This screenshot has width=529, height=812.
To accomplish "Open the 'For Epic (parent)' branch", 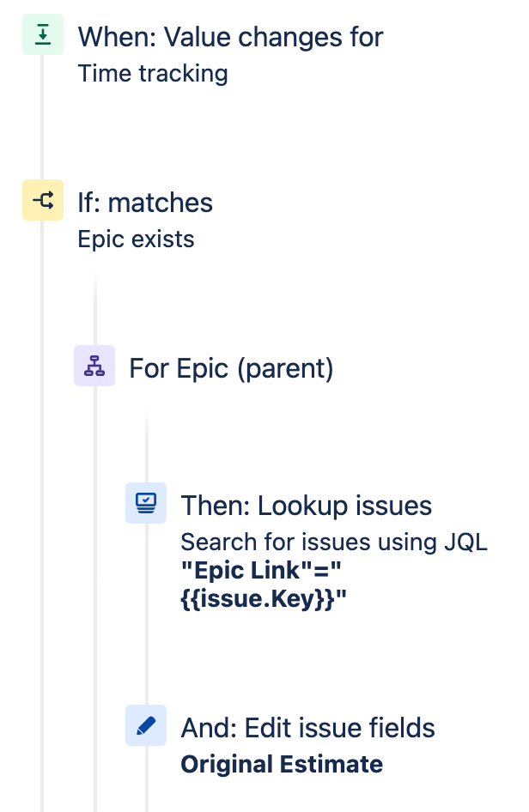I will (231, 369).
